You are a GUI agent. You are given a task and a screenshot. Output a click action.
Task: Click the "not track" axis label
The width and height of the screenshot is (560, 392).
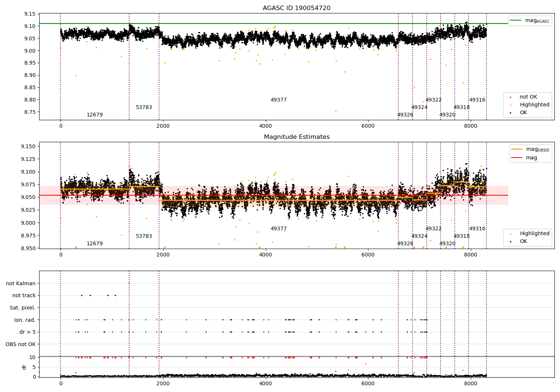point(24,295)
